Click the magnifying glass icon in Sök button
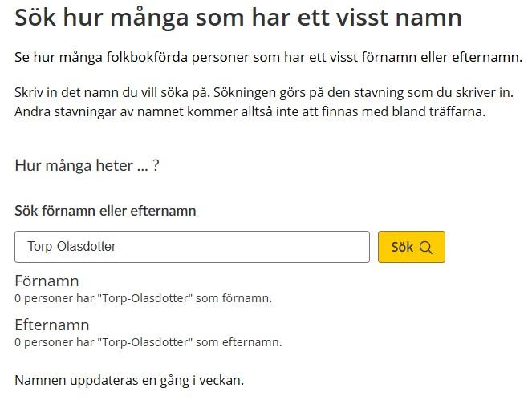 426,247
